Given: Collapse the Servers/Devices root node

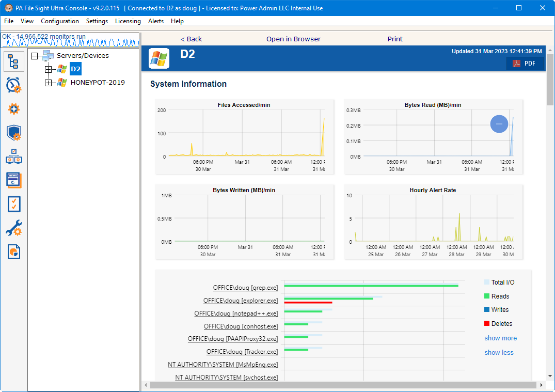Looking at the screenshot, I should point(35,56).
